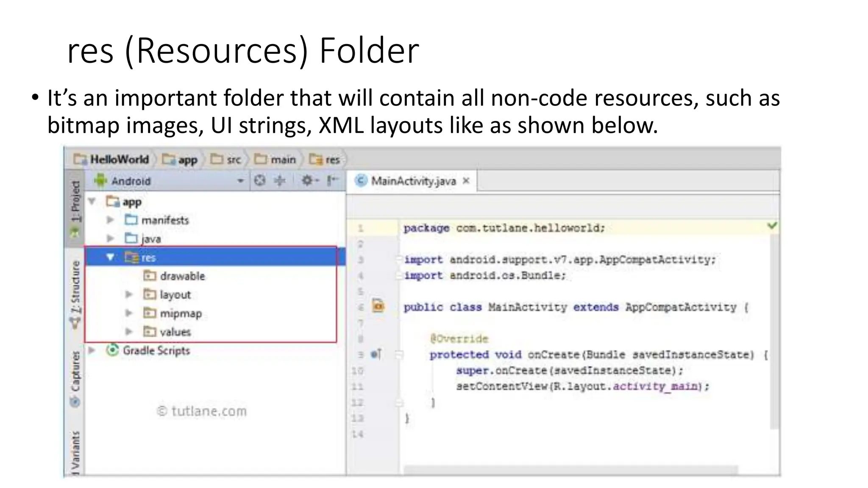Click the android.os.Bundle import line

pyautogui.click(x=485, y=275)
